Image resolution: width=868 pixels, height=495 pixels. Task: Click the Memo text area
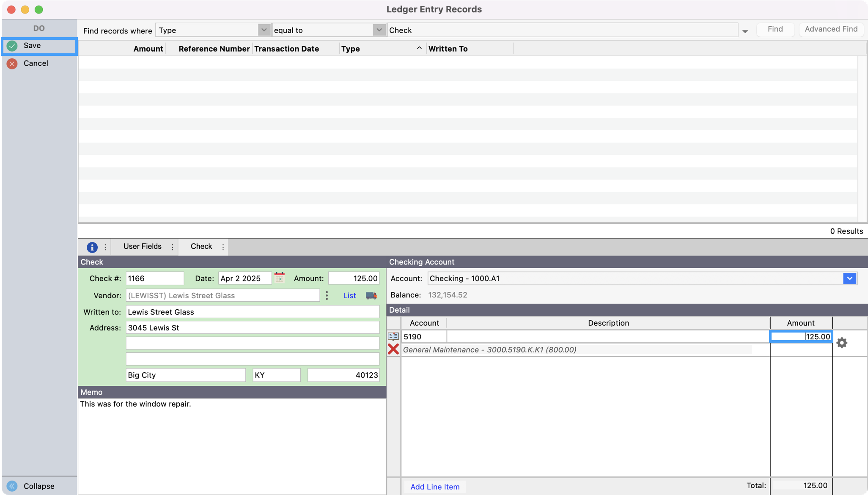pos(232,444)
